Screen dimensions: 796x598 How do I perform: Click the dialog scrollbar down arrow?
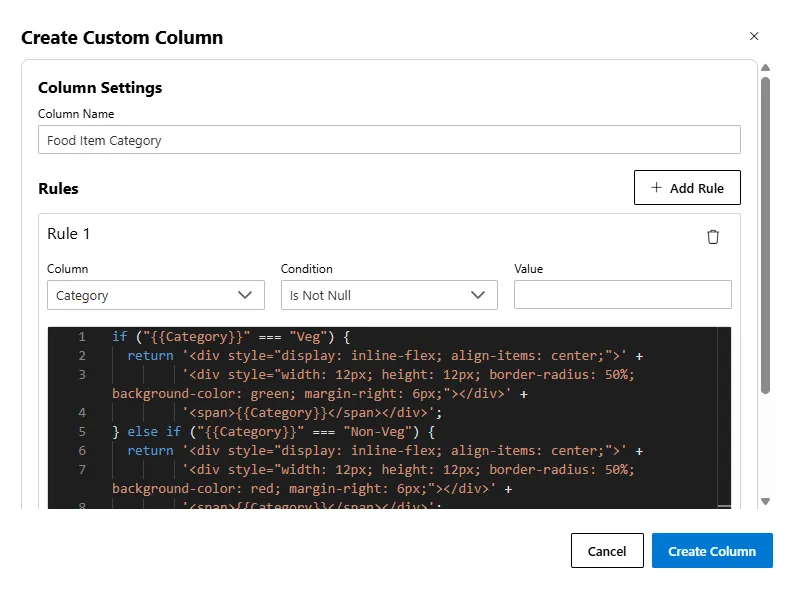[765, 501]
